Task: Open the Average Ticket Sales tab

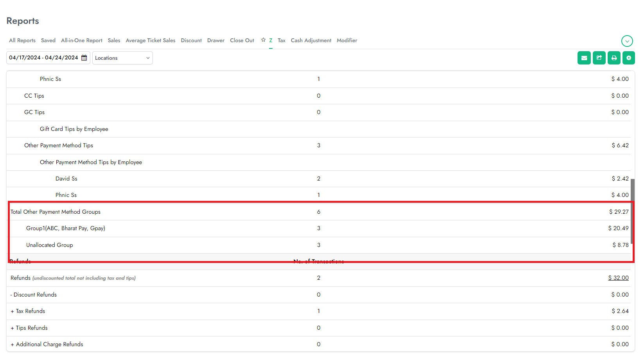Action: click(x=150, y=40)
